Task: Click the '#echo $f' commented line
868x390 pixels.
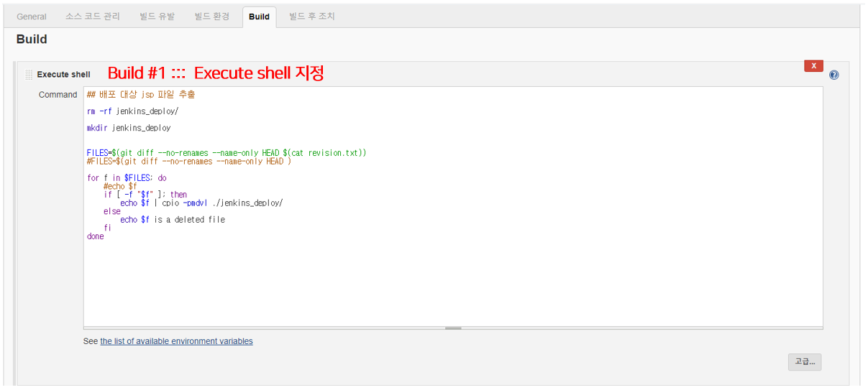Action: 120,187
